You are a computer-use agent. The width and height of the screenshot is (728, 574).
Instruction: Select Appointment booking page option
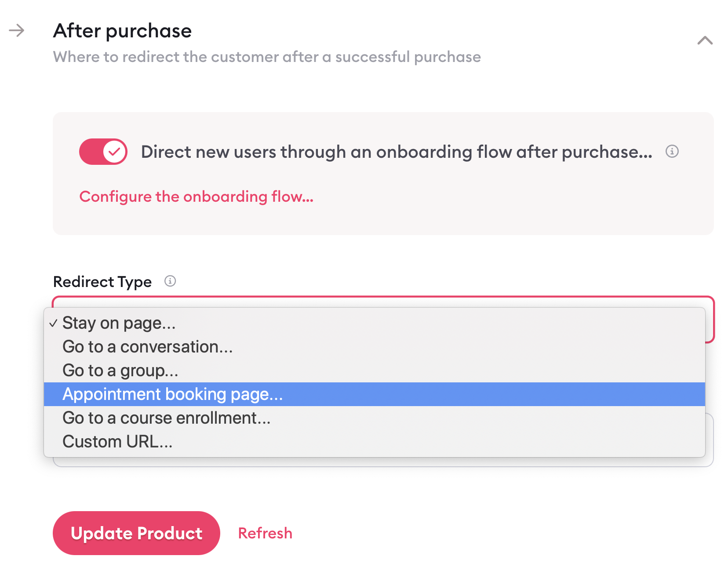pos(375,394)
